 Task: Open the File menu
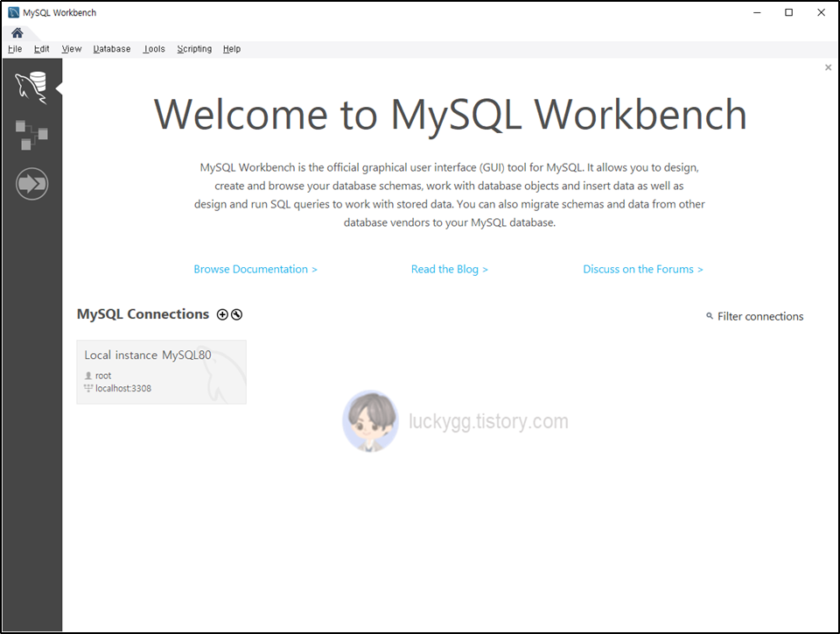tap(15, 49)
